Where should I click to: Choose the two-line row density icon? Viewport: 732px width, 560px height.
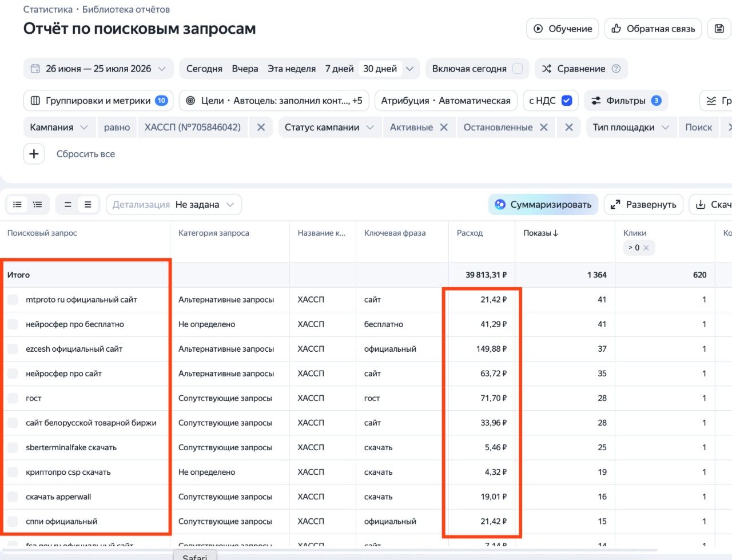point(67,204)
